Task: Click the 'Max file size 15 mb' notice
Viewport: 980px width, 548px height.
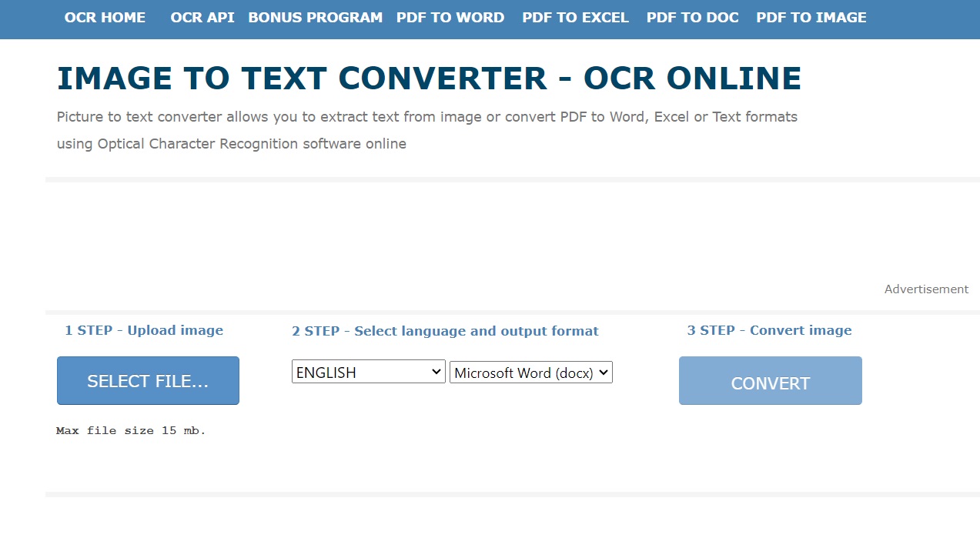Action: [x=131, y=430]
